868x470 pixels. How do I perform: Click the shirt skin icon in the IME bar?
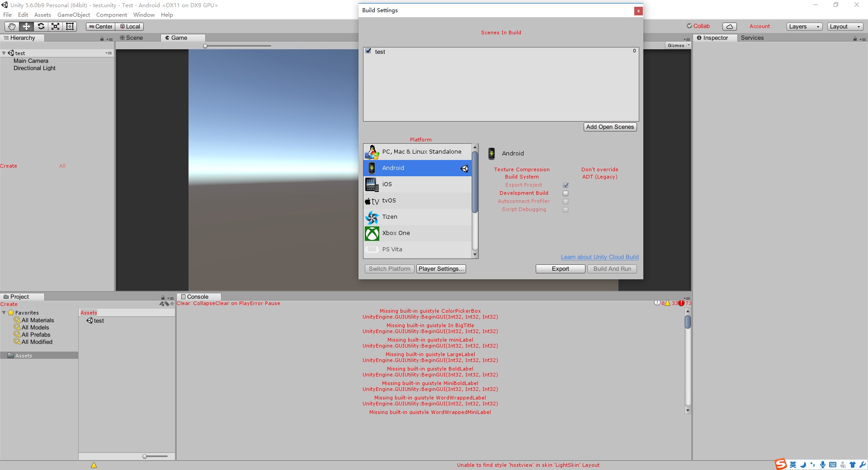[853, 465]
